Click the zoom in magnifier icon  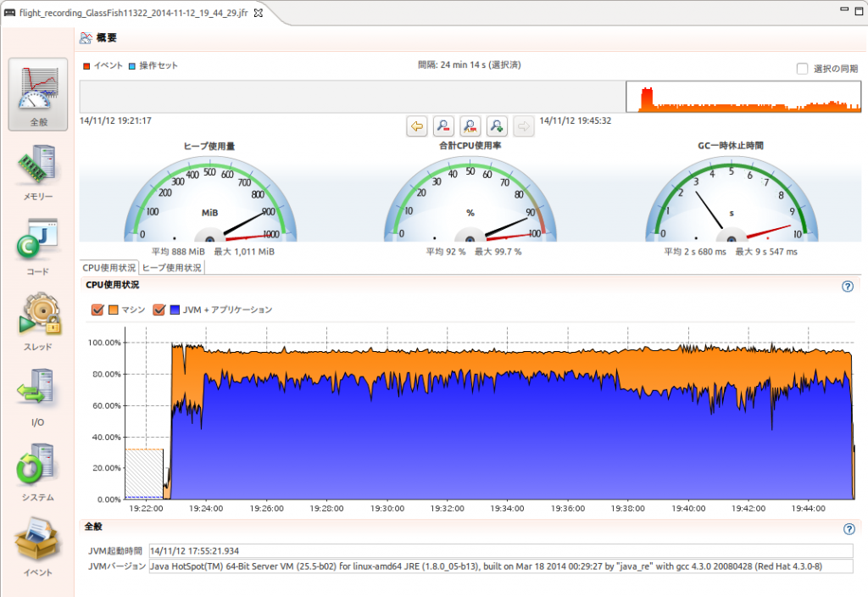[497, 126]
